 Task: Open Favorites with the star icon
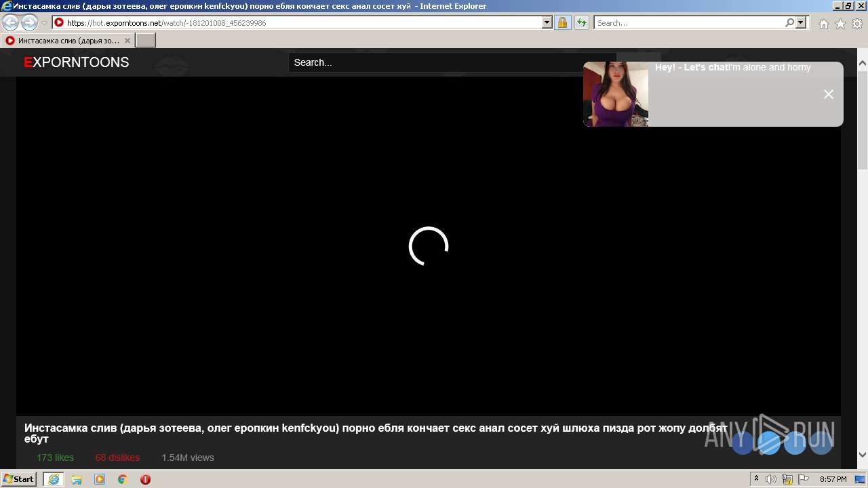(840, 24)
